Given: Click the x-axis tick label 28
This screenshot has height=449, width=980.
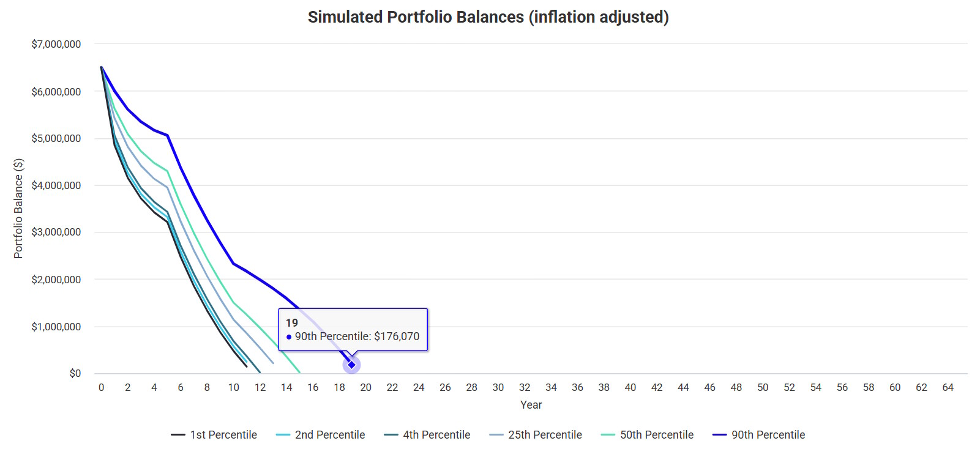Looking at the screenshot, I should tap(471, 387).
